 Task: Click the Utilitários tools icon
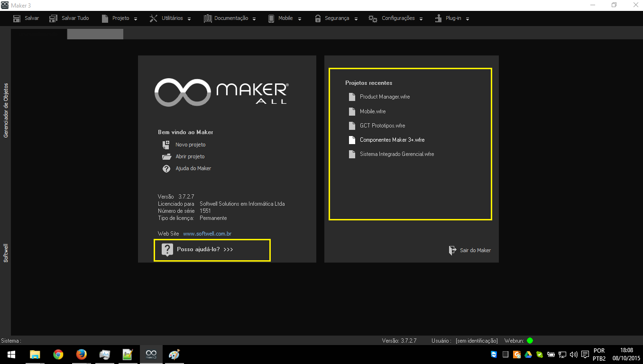(154, 18)
